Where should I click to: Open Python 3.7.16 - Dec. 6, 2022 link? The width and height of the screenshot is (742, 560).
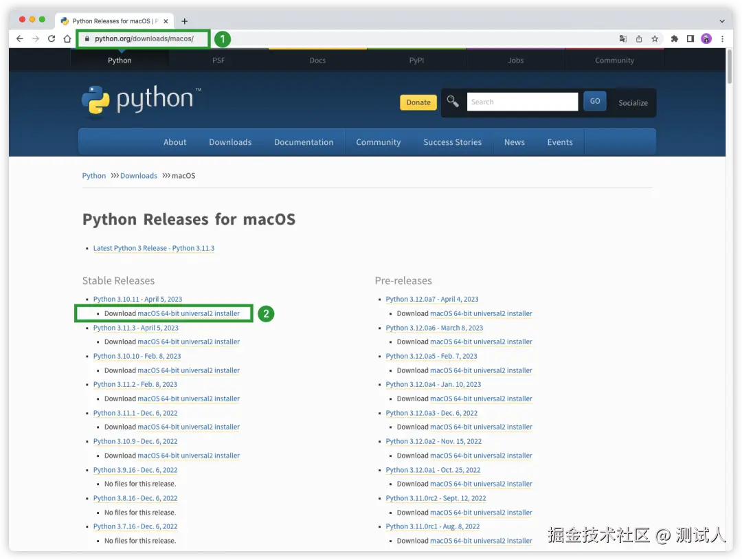pyautogui.click(x=135, y=526)
